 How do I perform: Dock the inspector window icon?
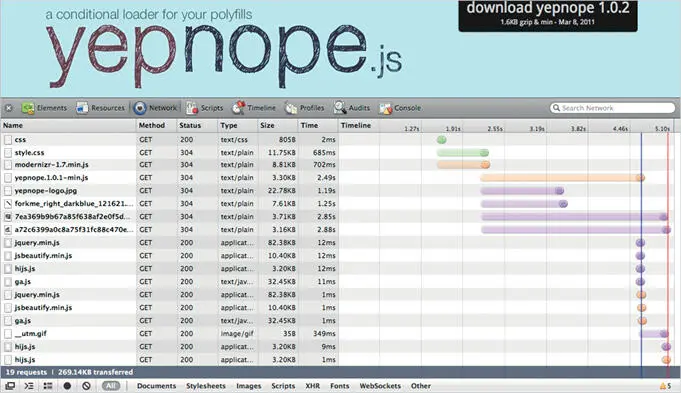10,386
